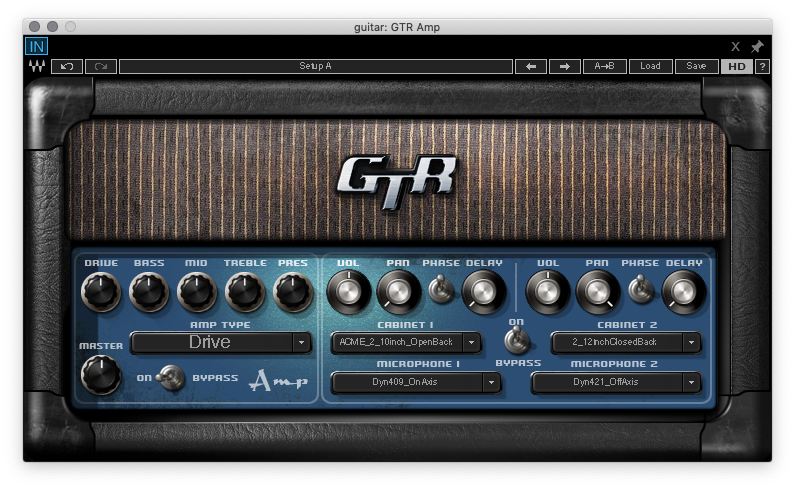The image size is (795, 489).
Task: Open Cabinet 2 dropdown arrow
Action: [692, 342]
